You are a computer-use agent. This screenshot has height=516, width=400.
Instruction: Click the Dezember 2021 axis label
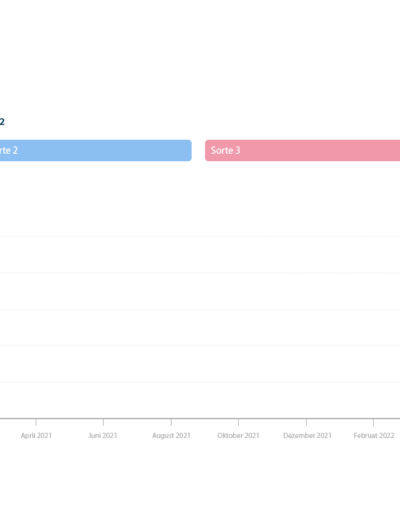click(x=307, y=435)
